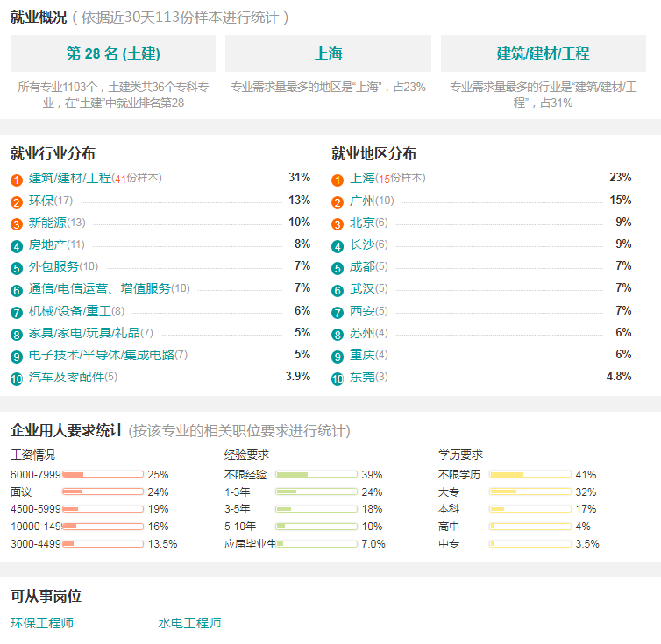Screen dimensions: 661x644
Task: Click the 6000-7999 salary progress bar
Action: [103, 475]
